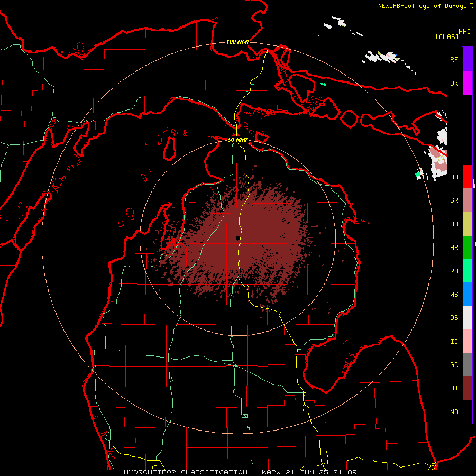Screen dimensions: 476x476
Task: Click the "HHC" product code text
Action: click(x=464, y=32)
